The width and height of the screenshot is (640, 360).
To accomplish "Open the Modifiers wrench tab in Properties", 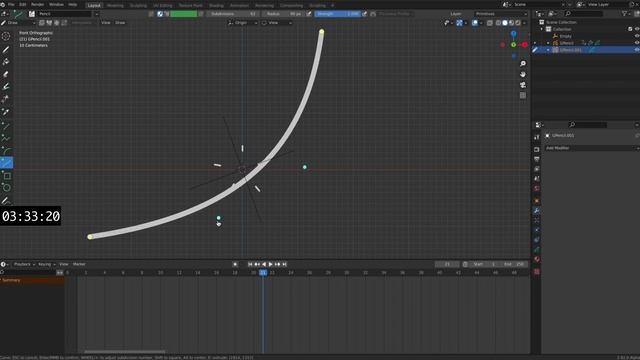I will point(537,210).
